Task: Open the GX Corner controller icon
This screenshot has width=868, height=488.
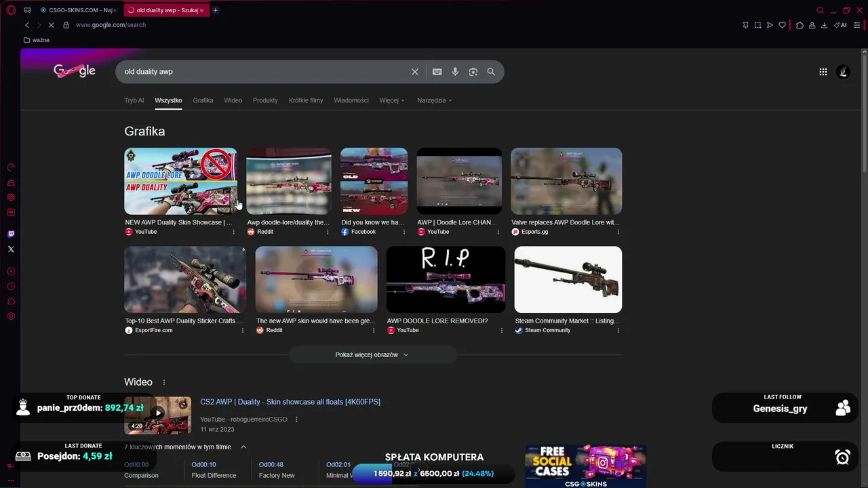Action: pyautogui.click(x=27, y=10)
